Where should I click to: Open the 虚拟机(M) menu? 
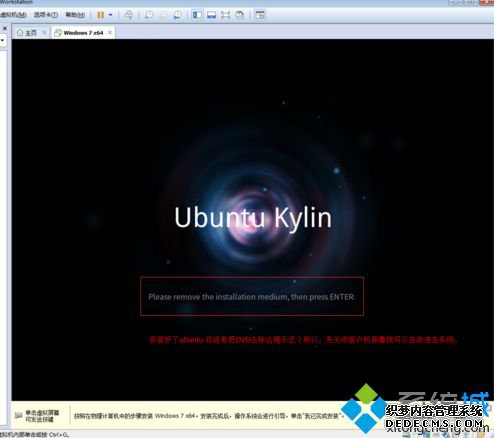[13, 15]
